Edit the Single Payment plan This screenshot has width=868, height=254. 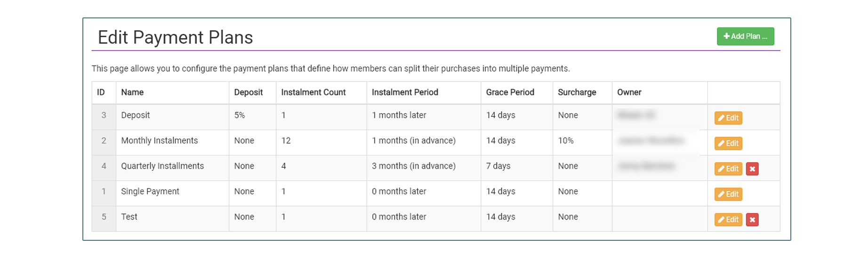click(728, 194)
